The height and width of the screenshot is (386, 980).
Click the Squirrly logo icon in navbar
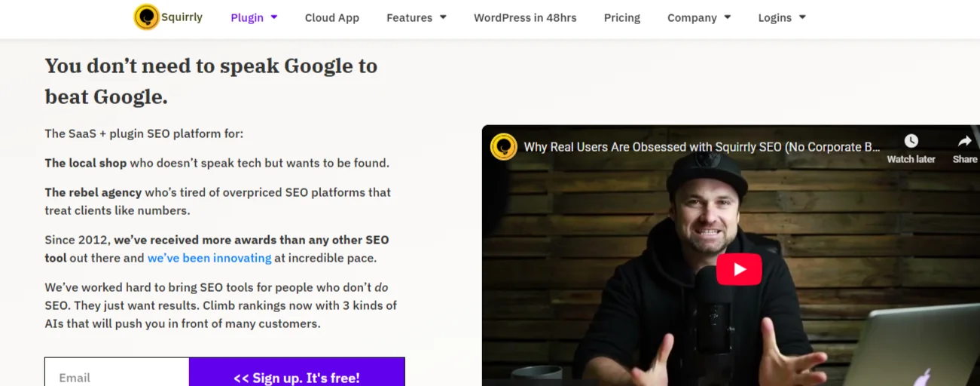tap(146, 17)
